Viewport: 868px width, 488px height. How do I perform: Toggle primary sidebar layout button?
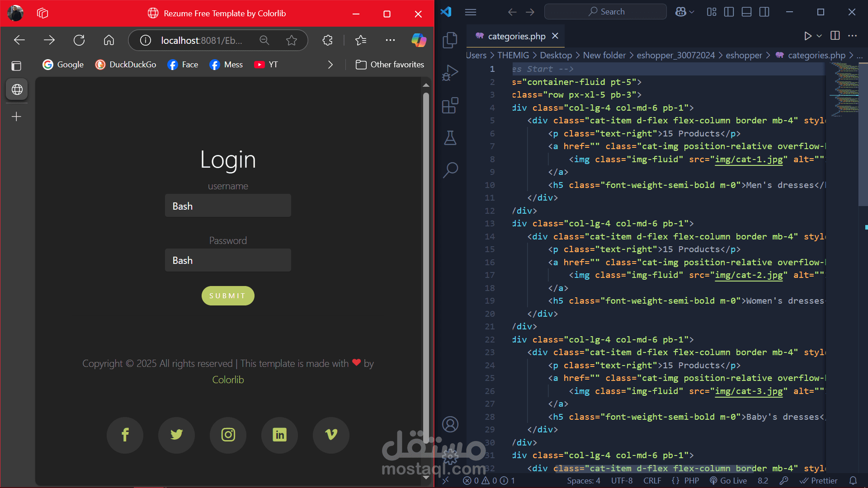[729, 12]
